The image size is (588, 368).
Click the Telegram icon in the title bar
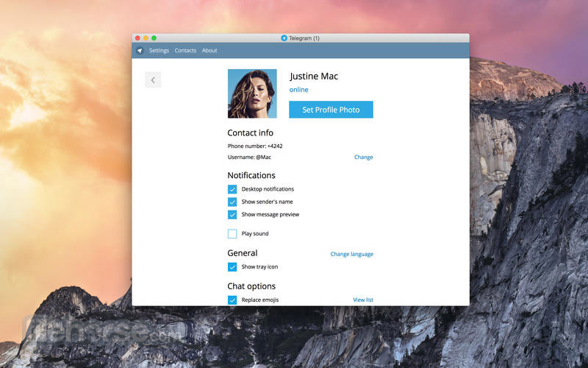click(284, 38)
